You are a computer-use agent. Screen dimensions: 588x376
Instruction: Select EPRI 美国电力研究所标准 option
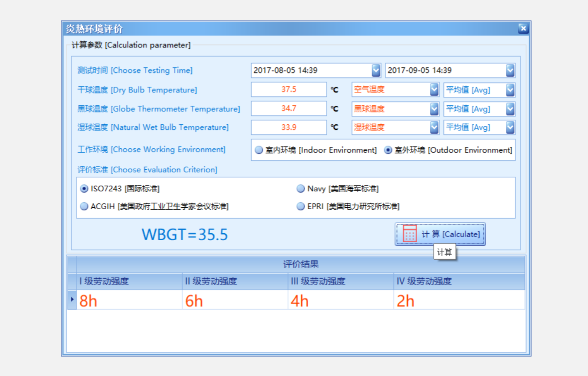coord(300,206)
